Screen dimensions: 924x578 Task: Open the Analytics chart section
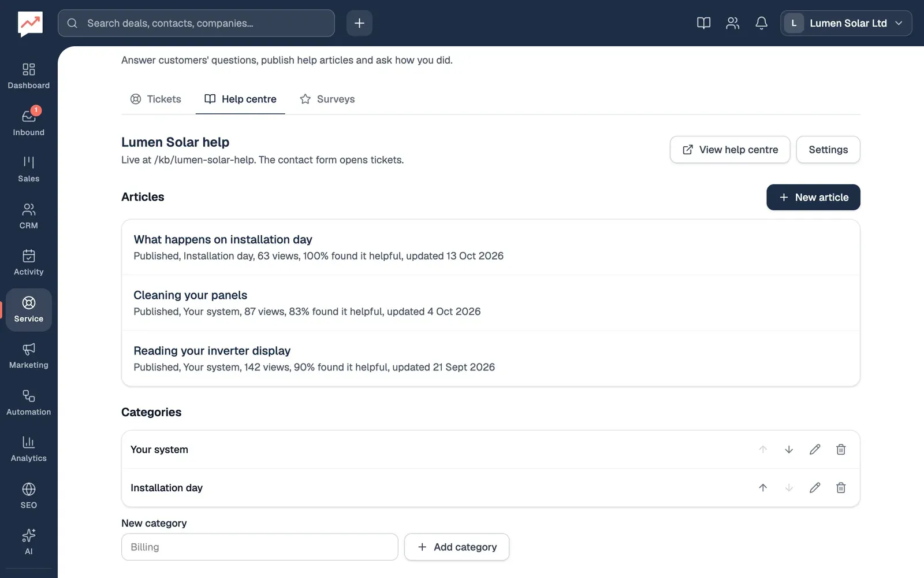click(28, 450)
